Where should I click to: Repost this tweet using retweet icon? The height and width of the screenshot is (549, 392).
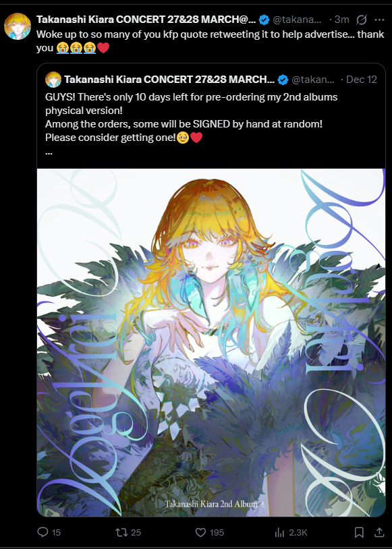(x=121, y=532)
